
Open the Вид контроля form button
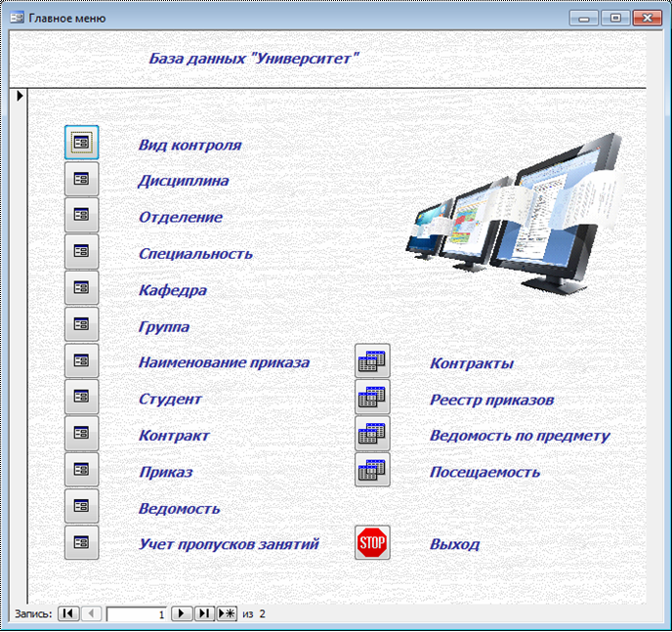coord(81,143)
